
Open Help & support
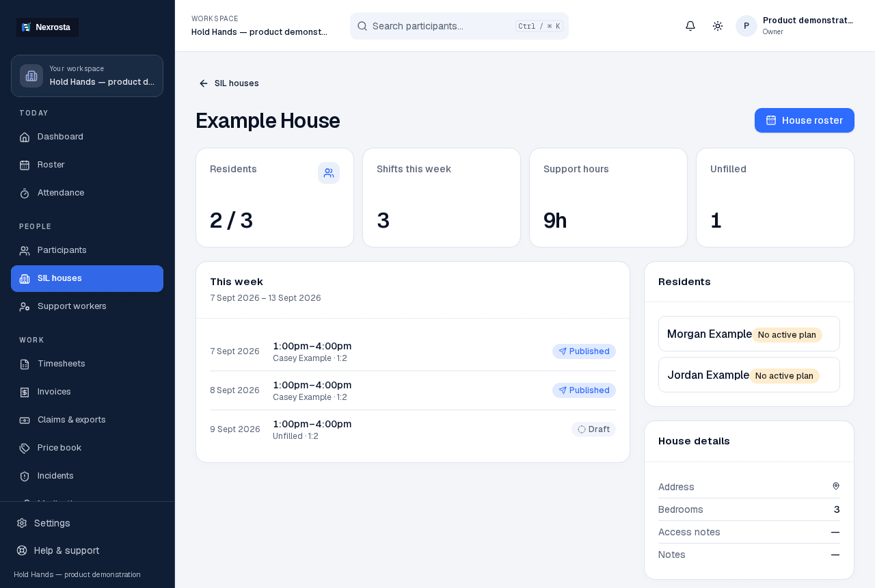87,550
